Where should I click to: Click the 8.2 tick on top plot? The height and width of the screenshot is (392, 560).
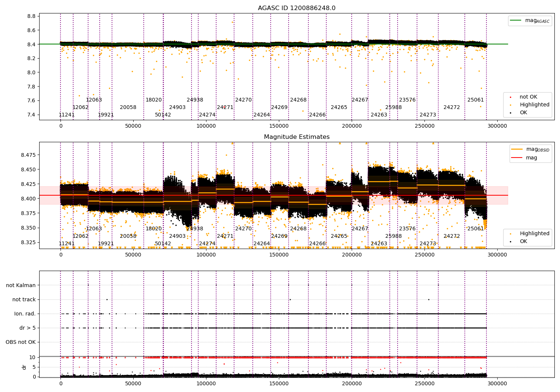pyautogui.click(x=31, y=58)
